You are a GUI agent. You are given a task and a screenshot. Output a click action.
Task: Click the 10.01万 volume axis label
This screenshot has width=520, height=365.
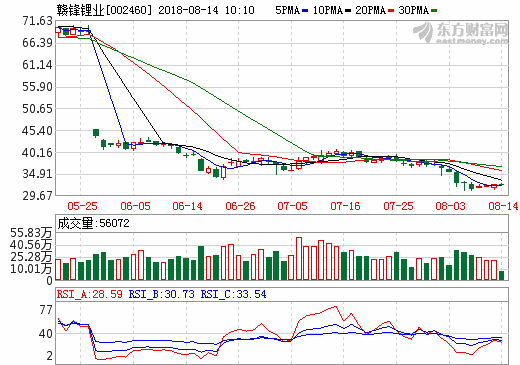tap(31, 269)
